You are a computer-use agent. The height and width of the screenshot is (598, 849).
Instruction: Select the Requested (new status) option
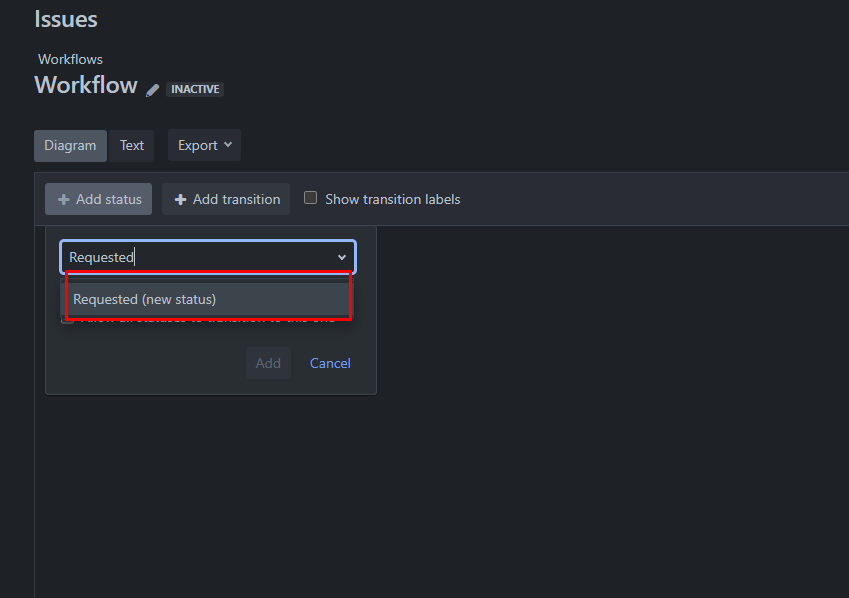click(208, 299)
